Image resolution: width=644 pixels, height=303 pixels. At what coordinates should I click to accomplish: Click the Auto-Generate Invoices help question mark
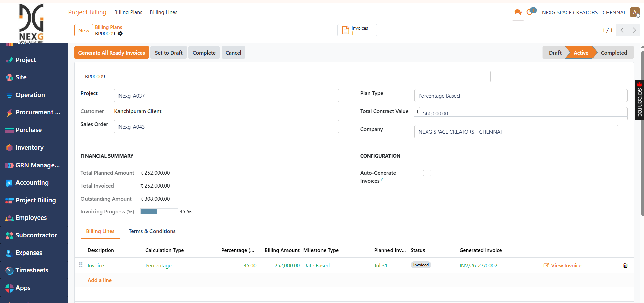click(382, 179)
